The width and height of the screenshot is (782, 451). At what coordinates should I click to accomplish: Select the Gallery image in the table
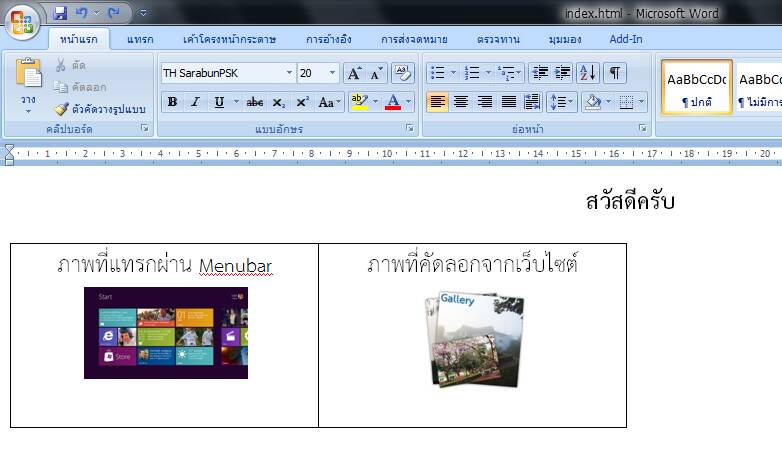pyautogui.click(x=472, y=339)
